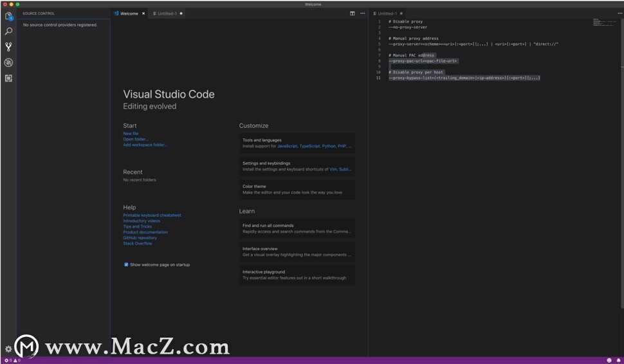624x364 pixels.
Task: Open the Printable keyboard cheatsheet link
Action: [152, 215]
